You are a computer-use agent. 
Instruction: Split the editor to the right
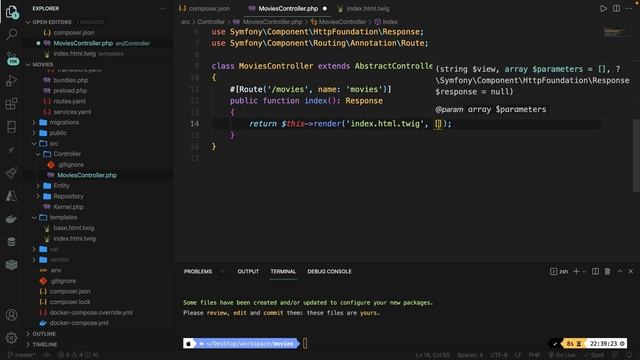pos(616,9)
